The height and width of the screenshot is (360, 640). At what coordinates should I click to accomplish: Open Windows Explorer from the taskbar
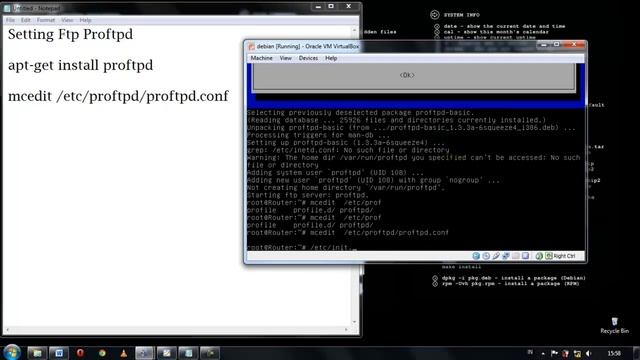pyautogui.click(x=37, y=353)
